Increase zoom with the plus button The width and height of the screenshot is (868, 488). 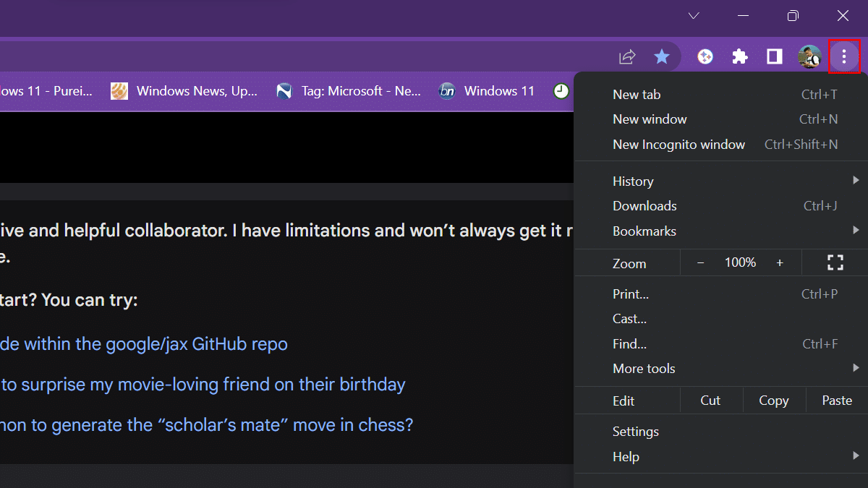point(780,263)
